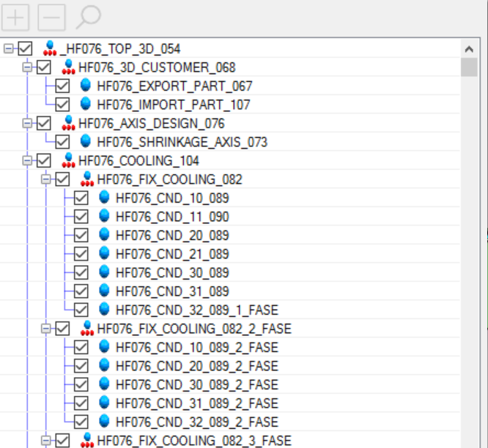The width and height of the screenshot is (488, 448).
Task: Uncheck the HF076_FIX_COOLING_082_2_FASE checkbox
Action: pos(62,329)
